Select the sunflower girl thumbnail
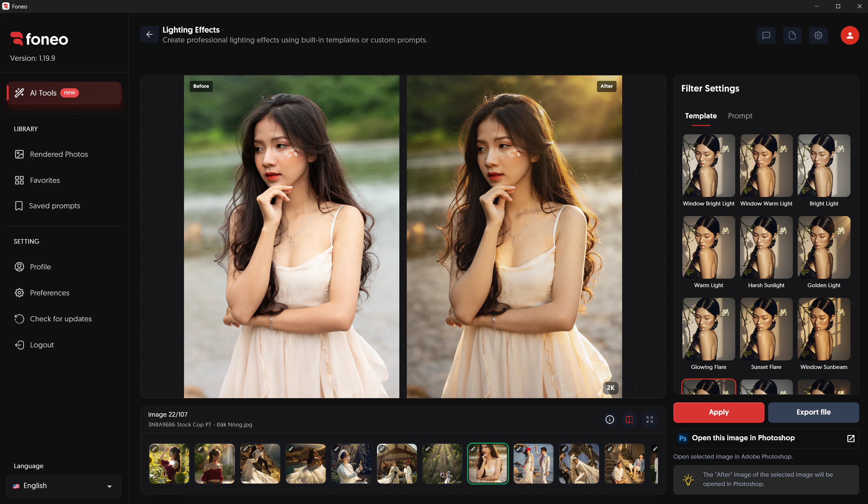 (x=169, y=464)
